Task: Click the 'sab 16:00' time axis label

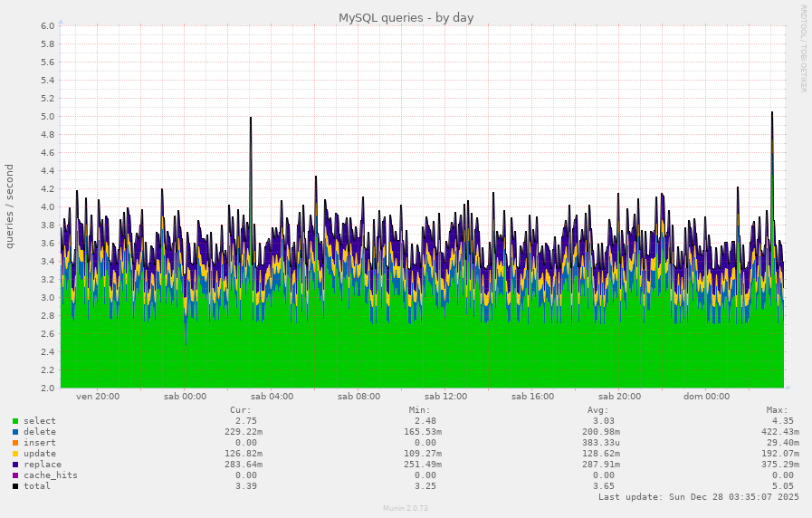Action: tap(533, 397)
